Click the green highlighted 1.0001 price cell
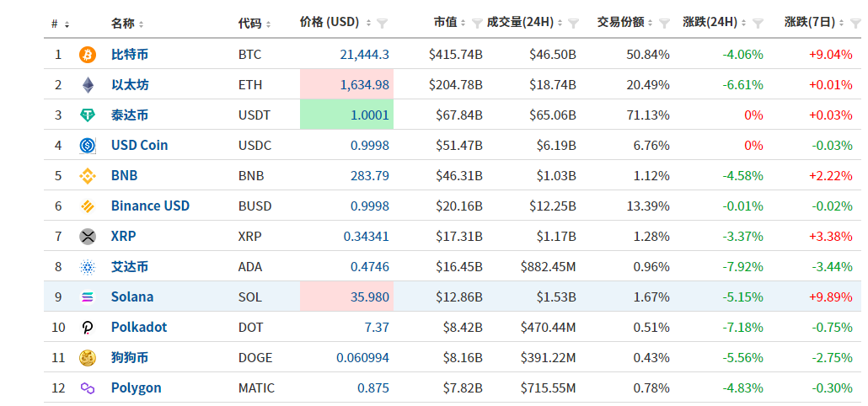This screenshot has height=406, width=868. point(346,115)
